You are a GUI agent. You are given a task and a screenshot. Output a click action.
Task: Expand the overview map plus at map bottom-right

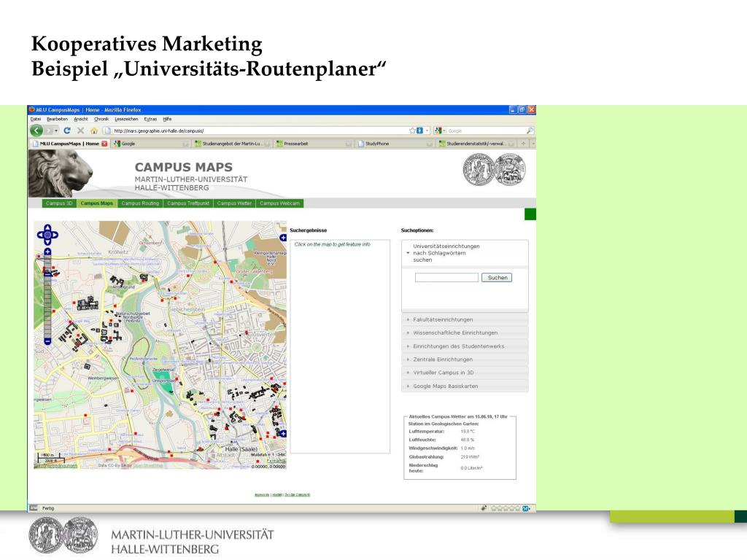pyautogui.click(x=283, y=433)
